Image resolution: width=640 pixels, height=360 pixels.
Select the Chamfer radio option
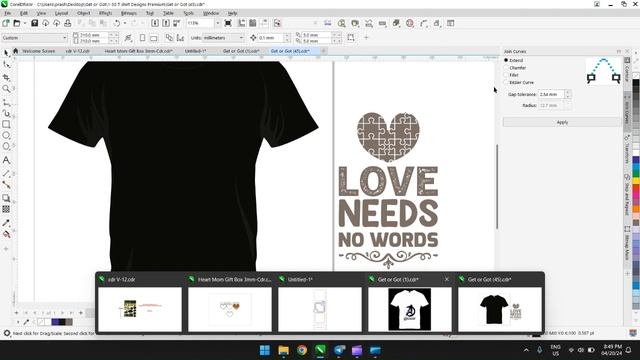coord(506,68)
